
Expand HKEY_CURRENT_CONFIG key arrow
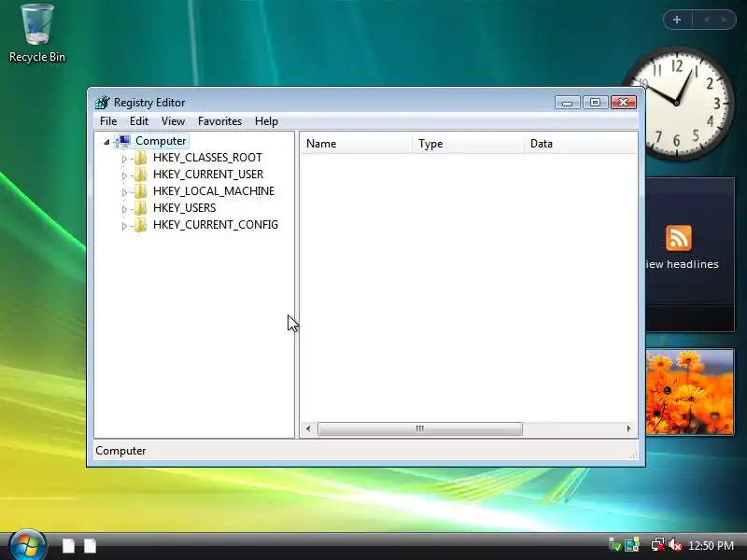[x=124, y=226]
